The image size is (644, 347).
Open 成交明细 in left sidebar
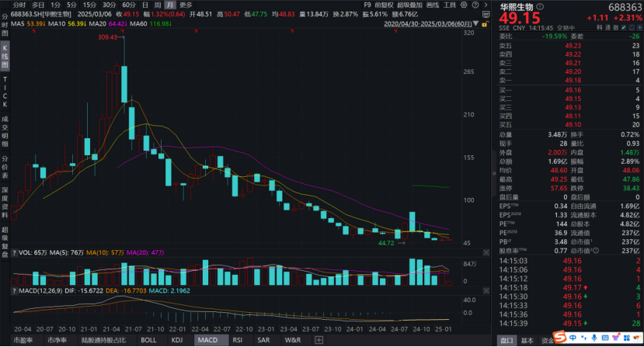click(x=5, y=132)
